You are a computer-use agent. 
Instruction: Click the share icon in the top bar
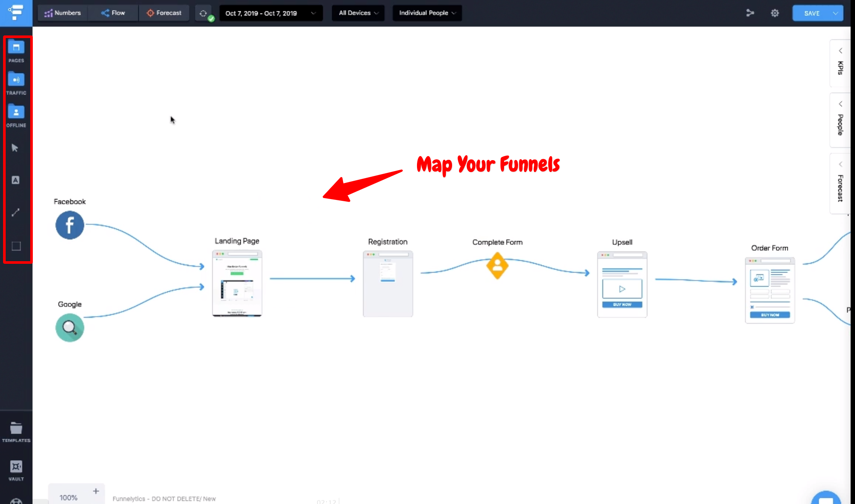click(750, 13)
